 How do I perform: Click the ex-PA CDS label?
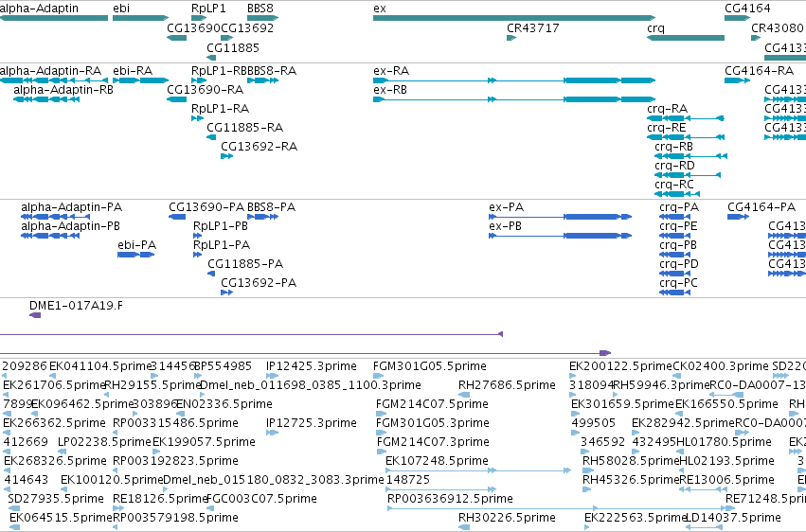pos(507,207)
